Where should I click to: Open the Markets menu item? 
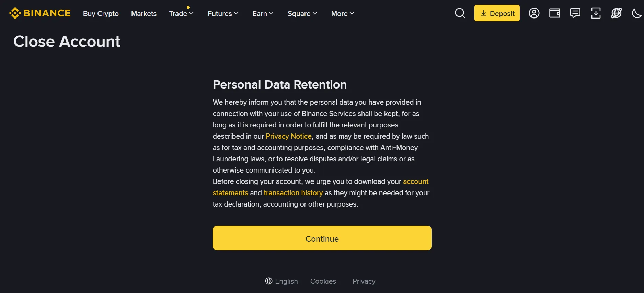pyautogui.click(x=143, y=14)
